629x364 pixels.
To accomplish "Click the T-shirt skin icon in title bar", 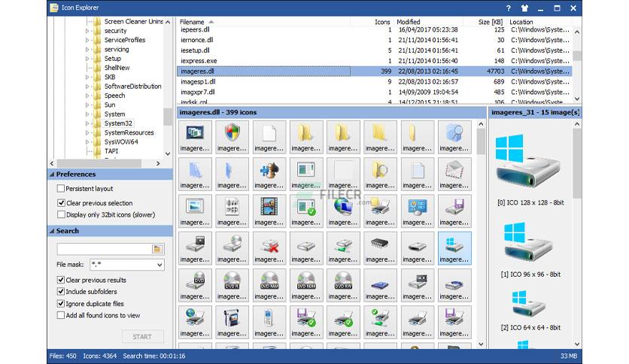I will [524, 8].
